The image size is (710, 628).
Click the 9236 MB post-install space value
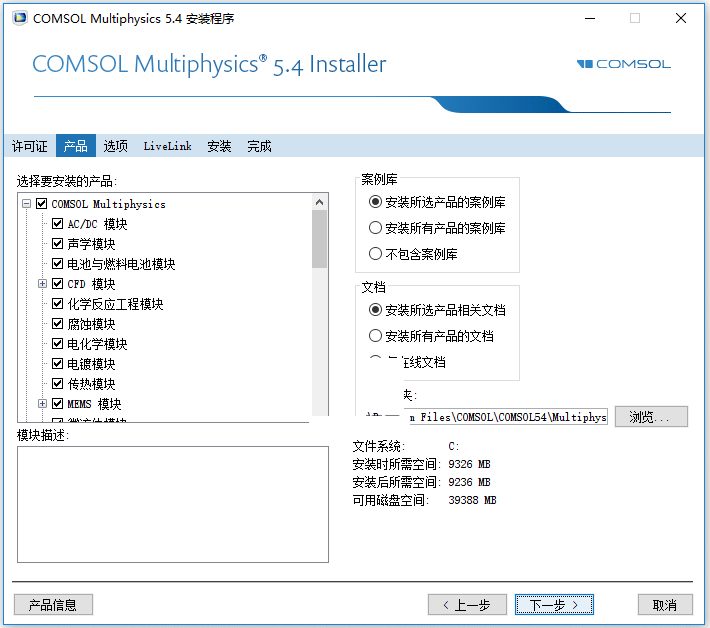click(x=470, y=482)
